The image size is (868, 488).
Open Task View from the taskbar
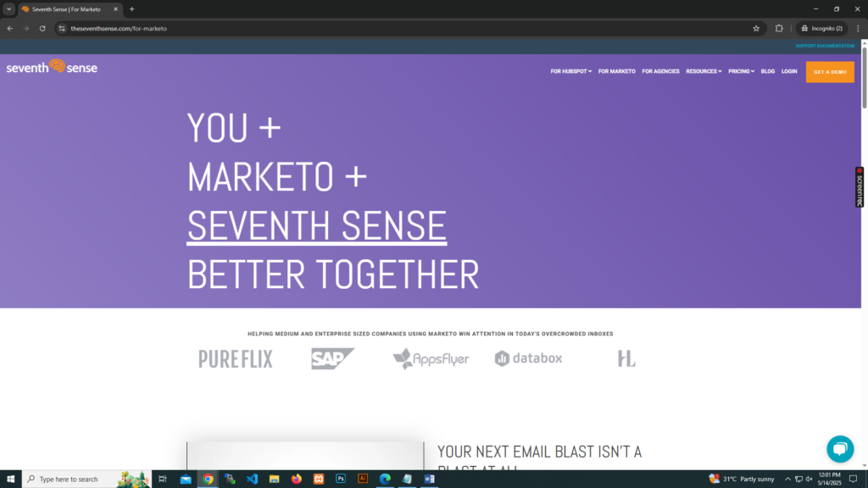click(x=163, y=480)
